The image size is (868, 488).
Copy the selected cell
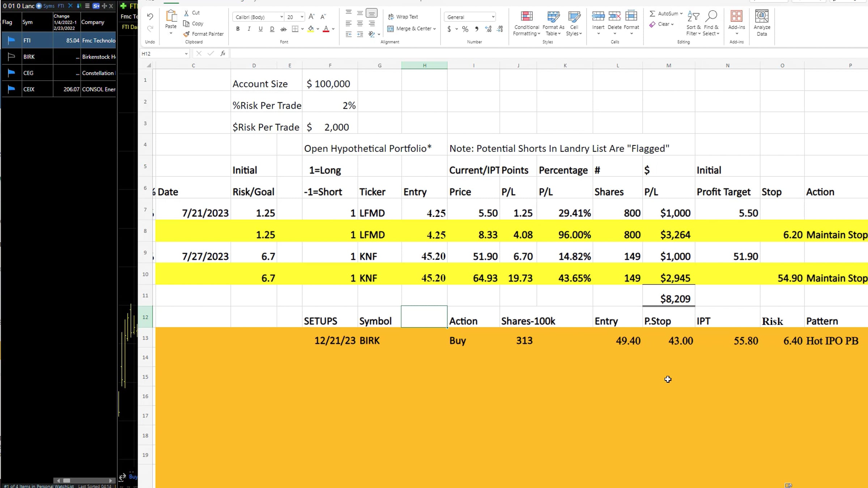point(186,23)
